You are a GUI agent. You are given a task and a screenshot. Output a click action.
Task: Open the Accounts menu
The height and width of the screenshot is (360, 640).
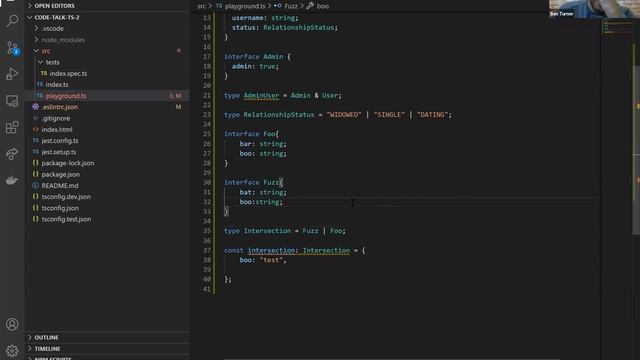click(x=12, y=324)
